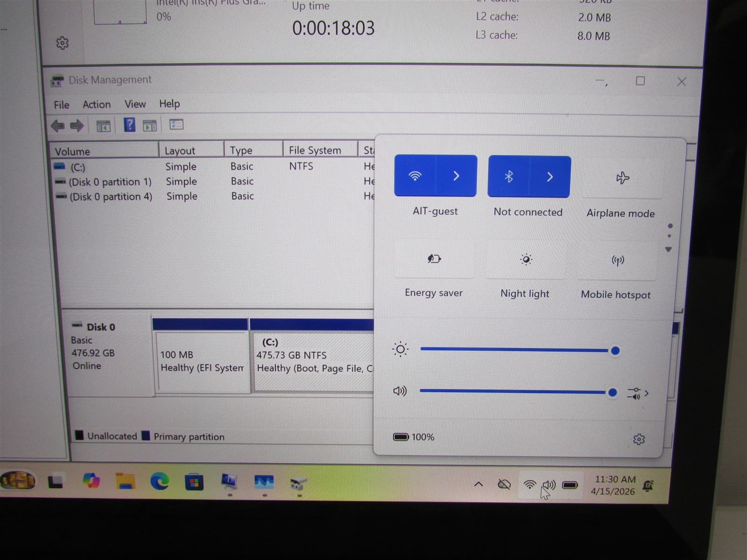Open File Explorer from the taskbar

(x=125, y=481)
